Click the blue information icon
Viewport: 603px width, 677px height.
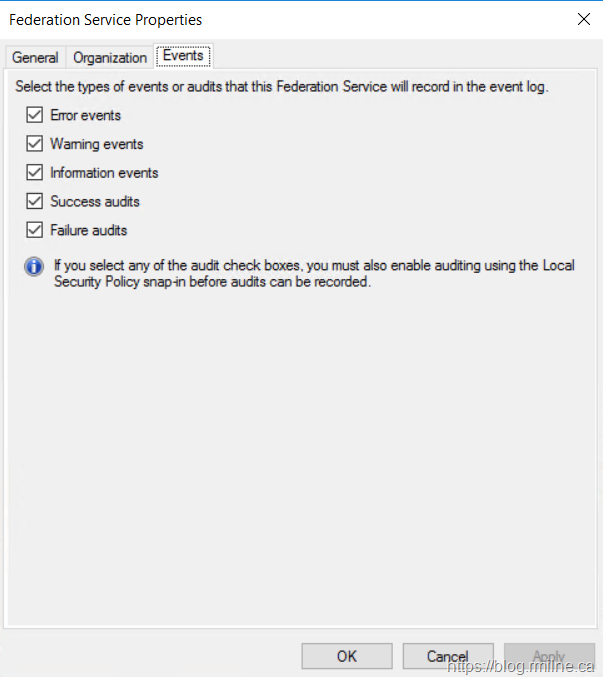click(34, 266)
